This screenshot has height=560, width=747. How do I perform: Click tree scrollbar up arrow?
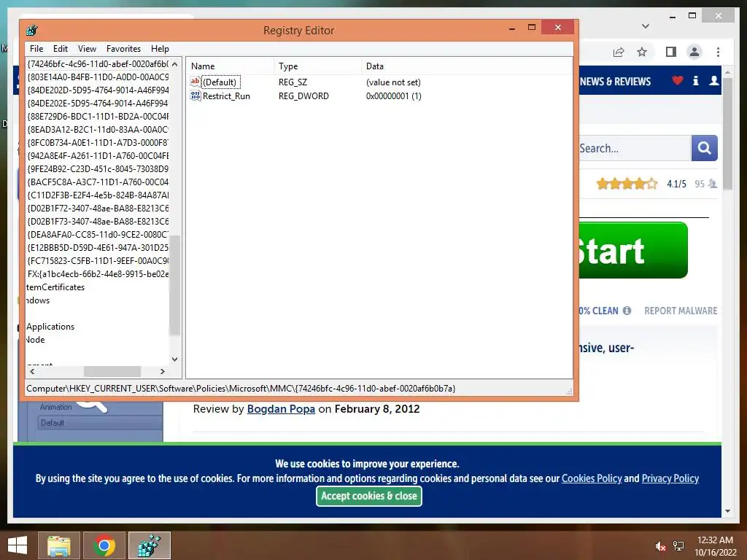(175, 64)
